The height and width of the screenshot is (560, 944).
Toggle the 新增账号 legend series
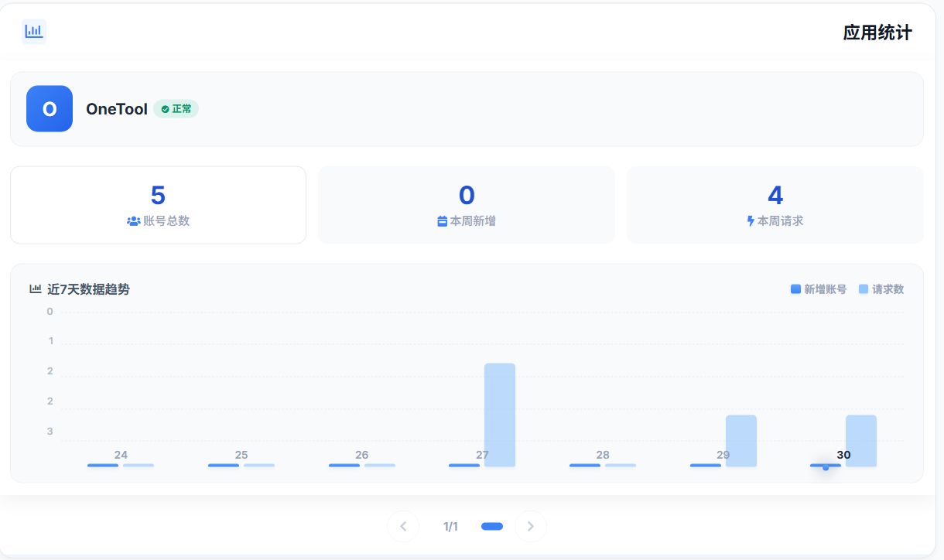819,289
